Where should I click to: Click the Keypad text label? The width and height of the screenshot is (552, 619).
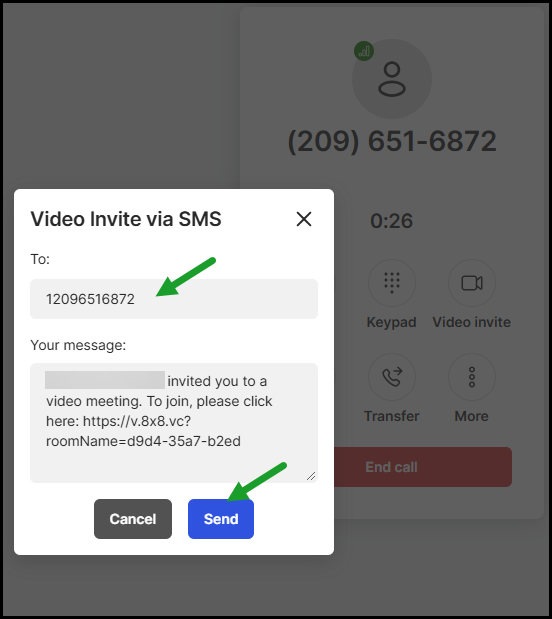pyautogui.click(x=391, y=322)
